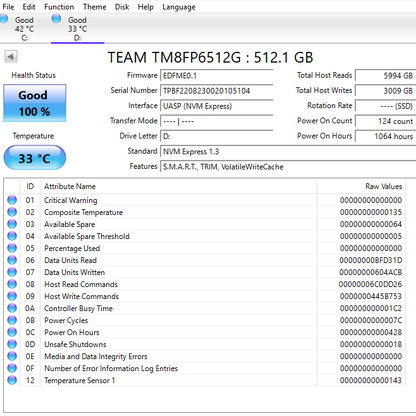Click the Interface field UASP (NVM Express)
The height and width of the screenshot is (416, 416).
coord(216,106)
